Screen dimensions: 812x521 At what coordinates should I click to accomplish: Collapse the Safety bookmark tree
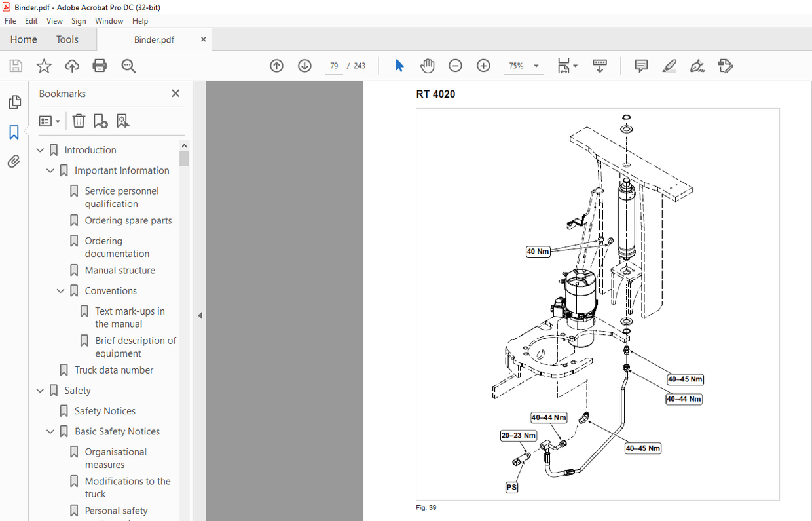(x=40, y=390)
